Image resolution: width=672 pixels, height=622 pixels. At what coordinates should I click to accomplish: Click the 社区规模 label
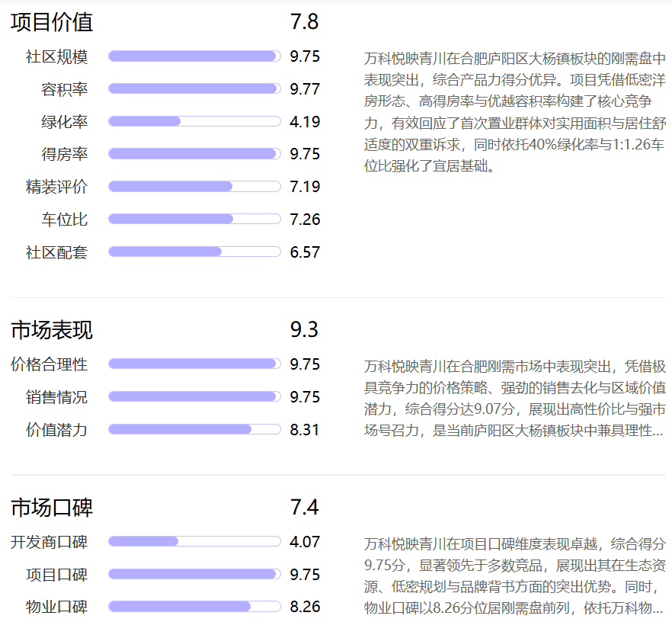tap(56, 56)
